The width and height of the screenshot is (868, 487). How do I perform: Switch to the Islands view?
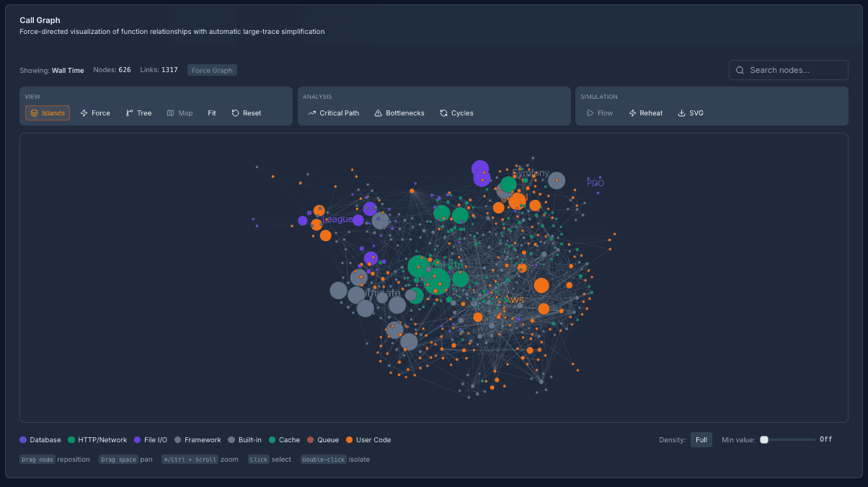click(x=48, y=113)
